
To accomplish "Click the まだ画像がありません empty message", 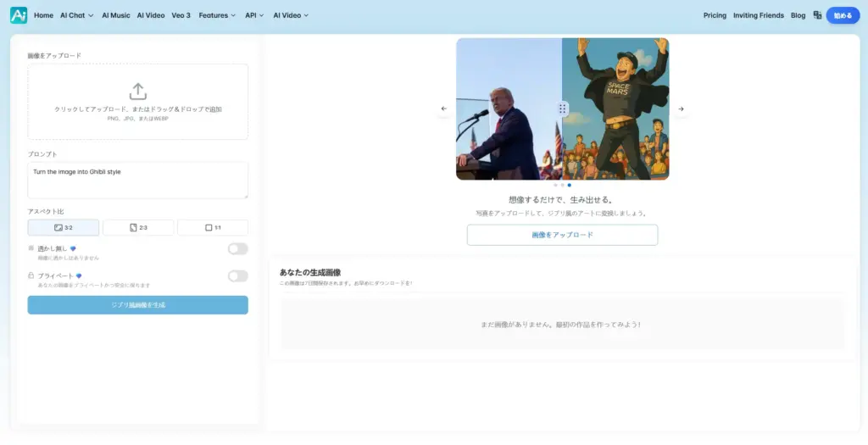I will pos(561,325).
